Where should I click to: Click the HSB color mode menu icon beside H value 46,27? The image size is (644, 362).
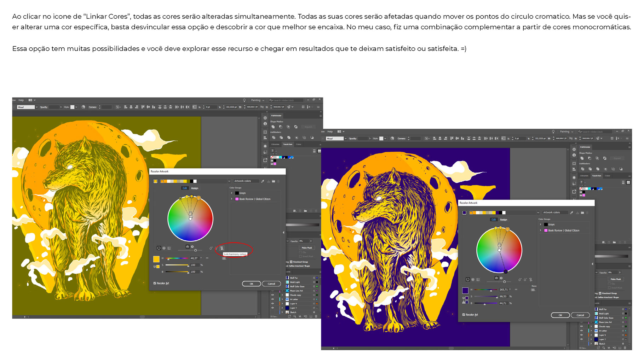(x=207, y=258)
